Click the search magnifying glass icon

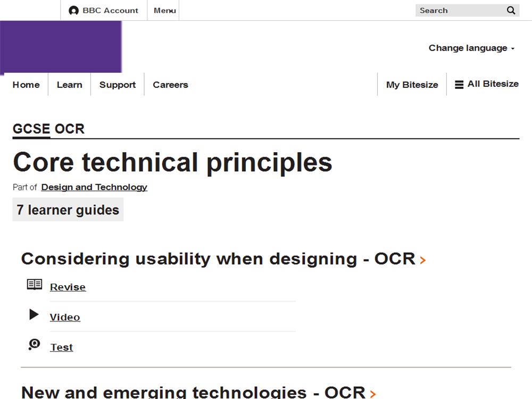pyautogui.click(x=511, y=11)
